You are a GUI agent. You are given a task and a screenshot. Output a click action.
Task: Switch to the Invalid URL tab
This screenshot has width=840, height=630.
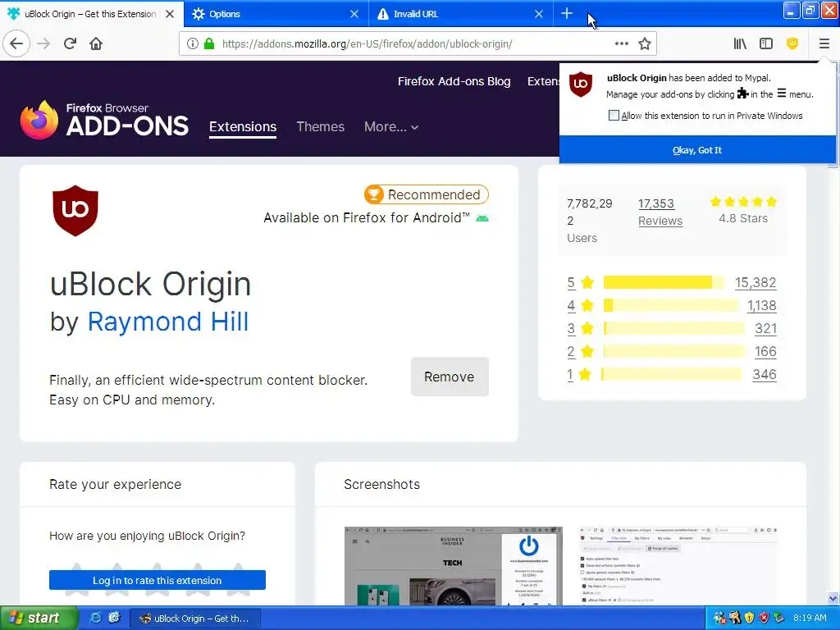[461, 14]
